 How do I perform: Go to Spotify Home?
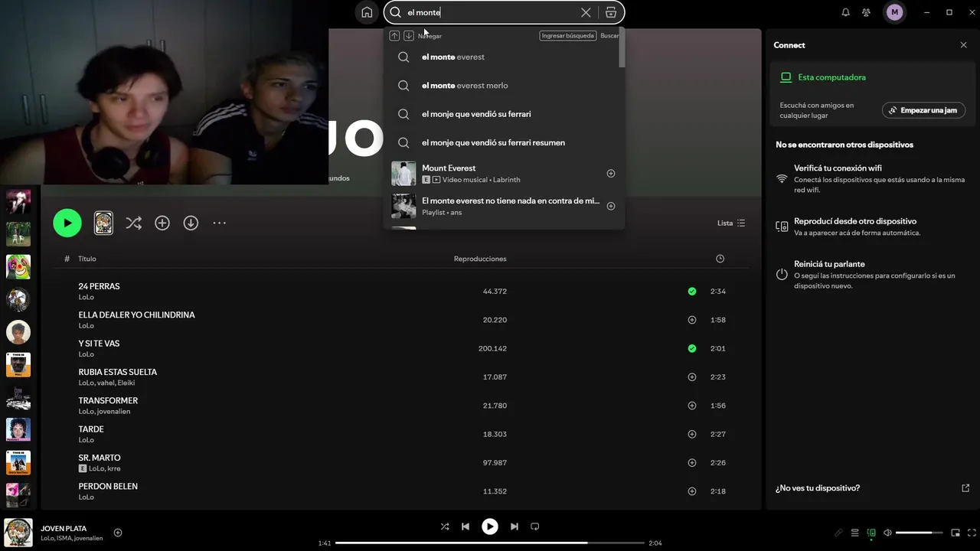(367, 12)
